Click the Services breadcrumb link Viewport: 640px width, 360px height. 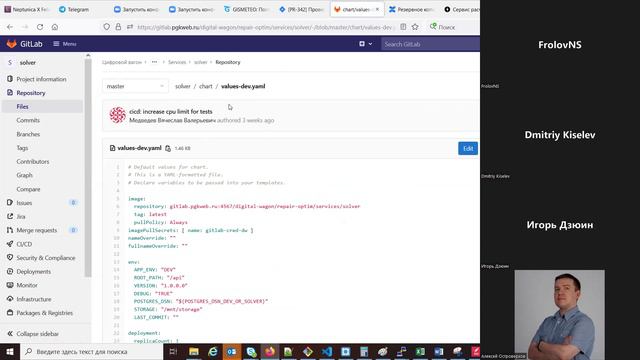coord(177,62)
